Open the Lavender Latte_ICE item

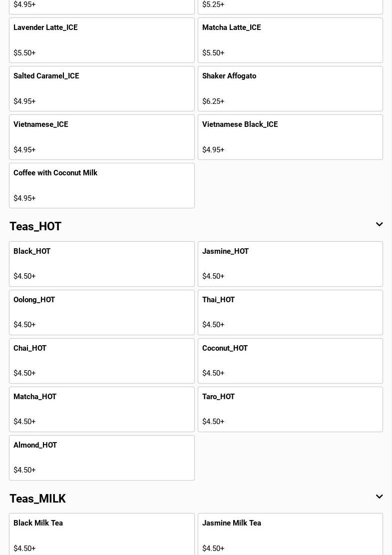(x=102, y=40)
